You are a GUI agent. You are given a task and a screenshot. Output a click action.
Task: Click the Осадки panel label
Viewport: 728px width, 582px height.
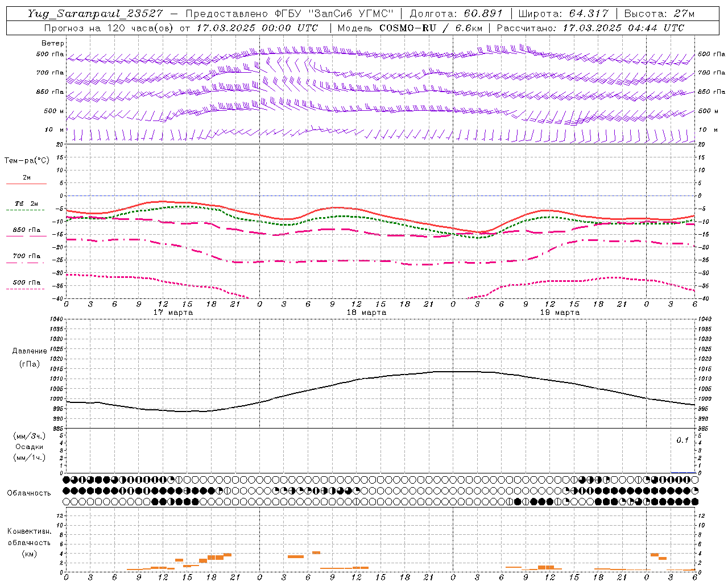click(30, 447)
